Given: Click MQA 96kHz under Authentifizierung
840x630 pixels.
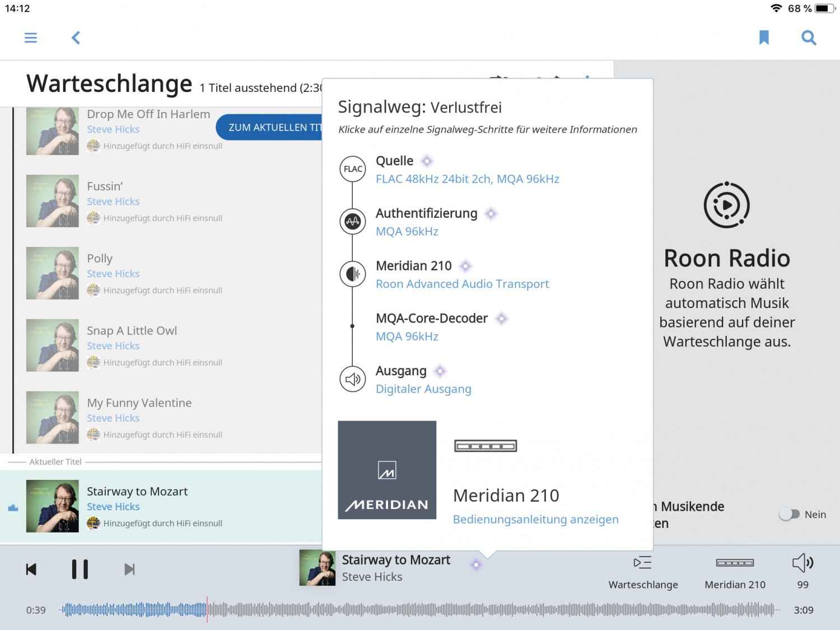Looking at the screenshot, I should [407, 231].
